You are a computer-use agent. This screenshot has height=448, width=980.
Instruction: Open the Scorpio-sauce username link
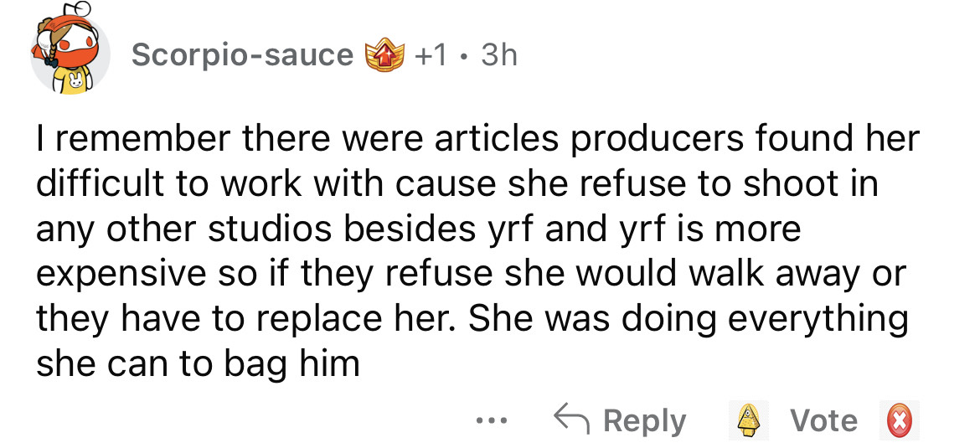243,55
